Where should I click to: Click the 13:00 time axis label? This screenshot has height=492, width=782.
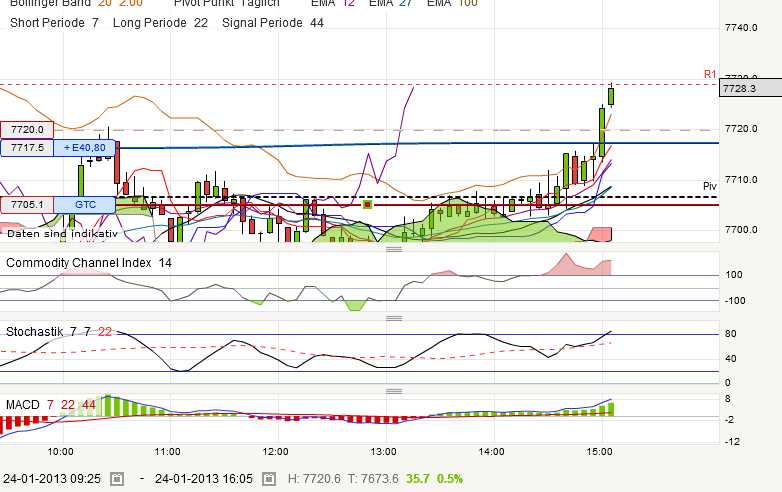(384, 452)
